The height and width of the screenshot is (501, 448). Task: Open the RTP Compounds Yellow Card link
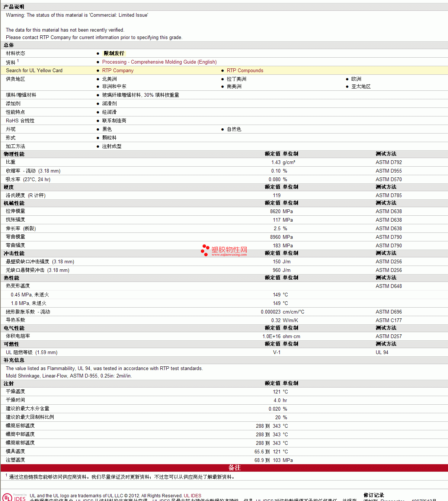point(245,71)
